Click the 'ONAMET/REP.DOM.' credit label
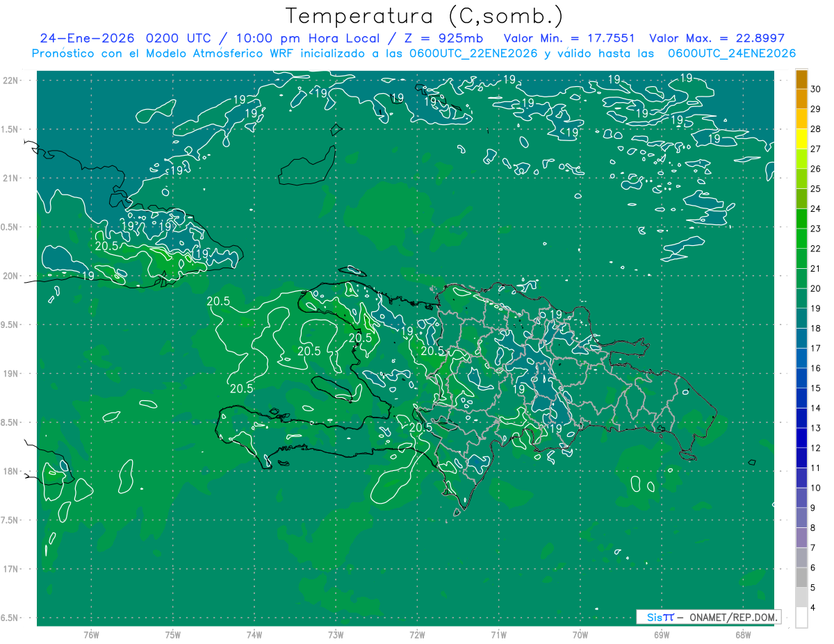834x644 pixels. coord(733,617)
